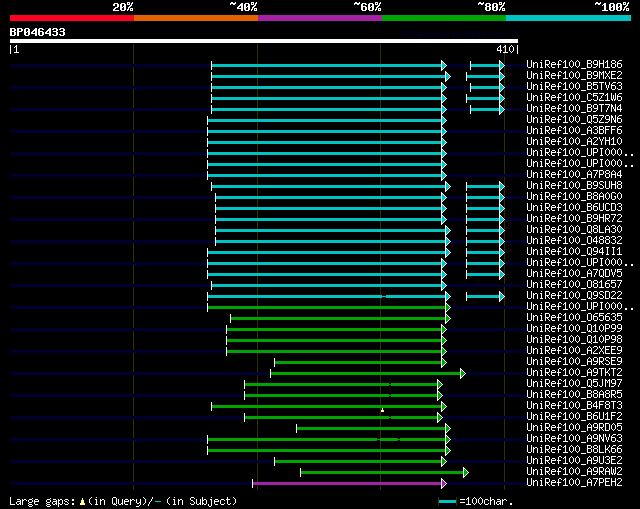Select the UniRef100_A2YH10 label

574,142
